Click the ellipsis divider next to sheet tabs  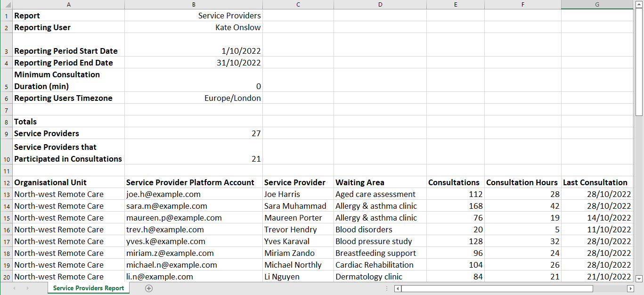tap(387, 288)
